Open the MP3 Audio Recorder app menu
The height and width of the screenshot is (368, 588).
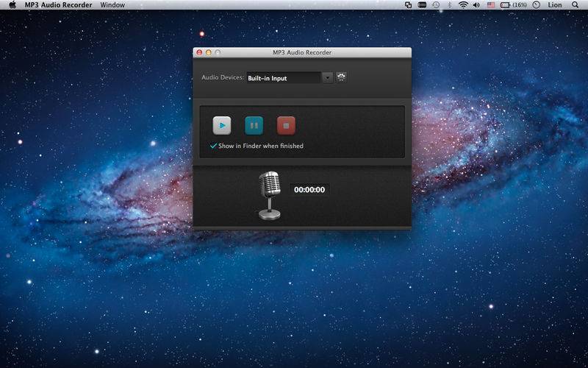click(59, 5)
